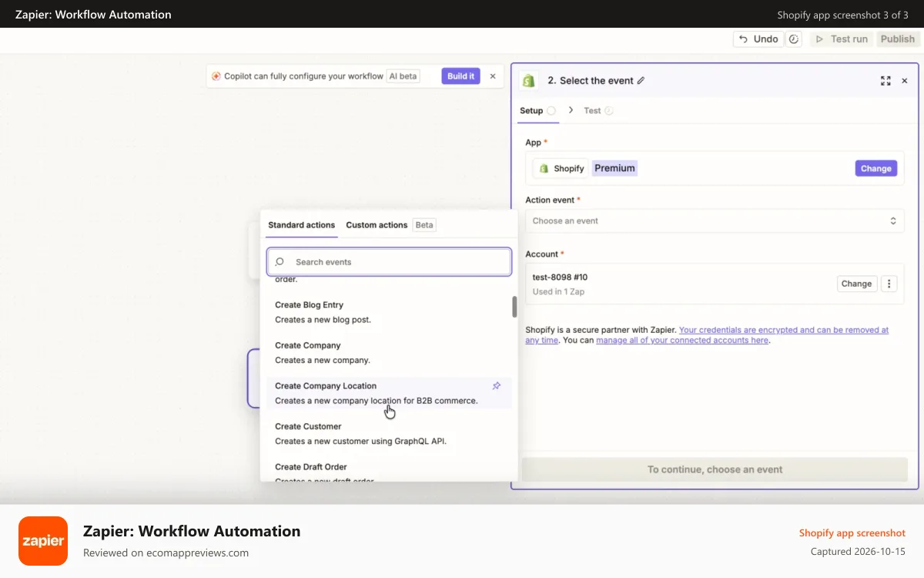Choose Create Company action
924x578 pixels.
[389, 353]
